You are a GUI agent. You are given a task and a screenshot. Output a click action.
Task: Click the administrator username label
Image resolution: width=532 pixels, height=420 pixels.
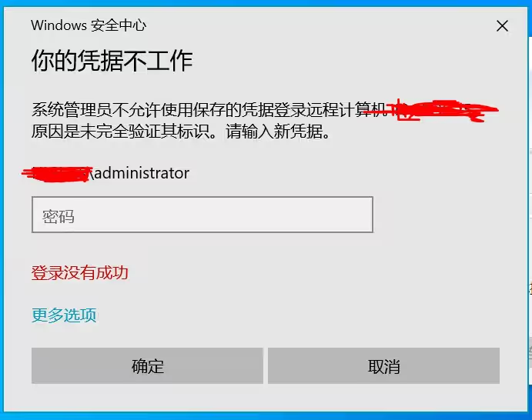(142, 173)
